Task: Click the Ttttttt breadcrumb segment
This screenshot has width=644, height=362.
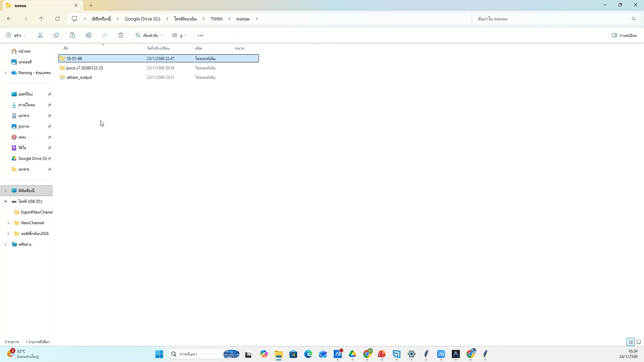Action: [x=216, y=19]
